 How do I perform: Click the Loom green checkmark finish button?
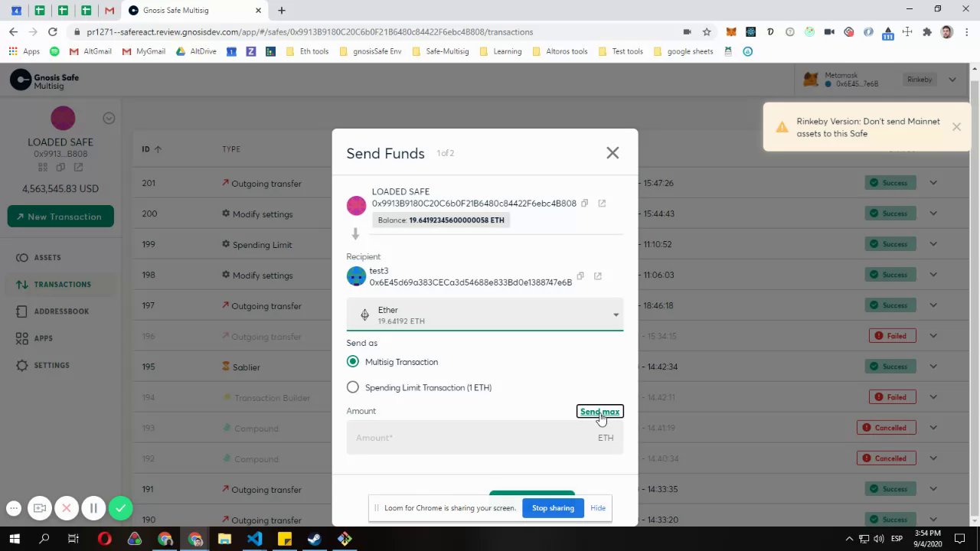120,508
